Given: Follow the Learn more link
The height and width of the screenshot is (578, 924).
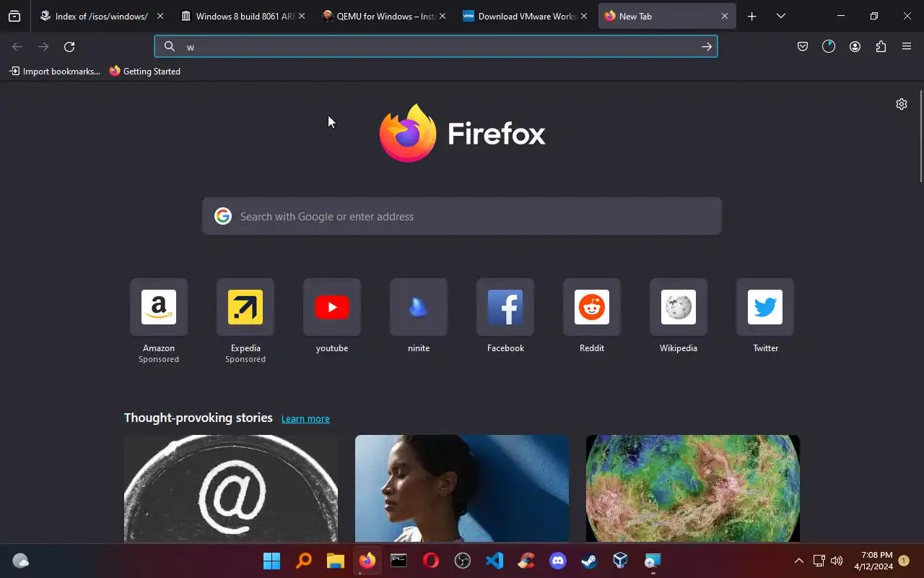Looking at the screenshot, I should [305, 418].
